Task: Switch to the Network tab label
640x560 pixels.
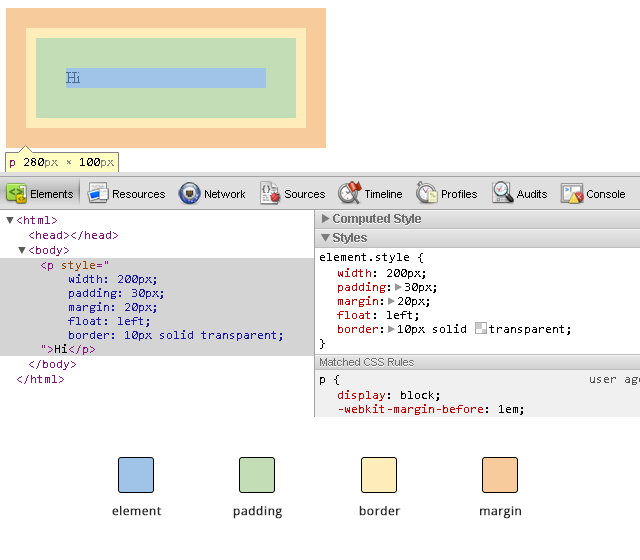Action: coord(225,194)
